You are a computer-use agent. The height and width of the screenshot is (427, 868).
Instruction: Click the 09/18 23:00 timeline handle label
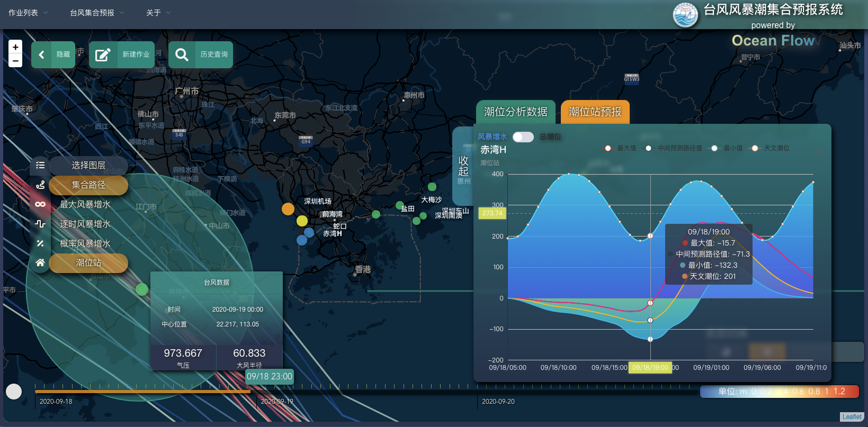pos(269,376)
